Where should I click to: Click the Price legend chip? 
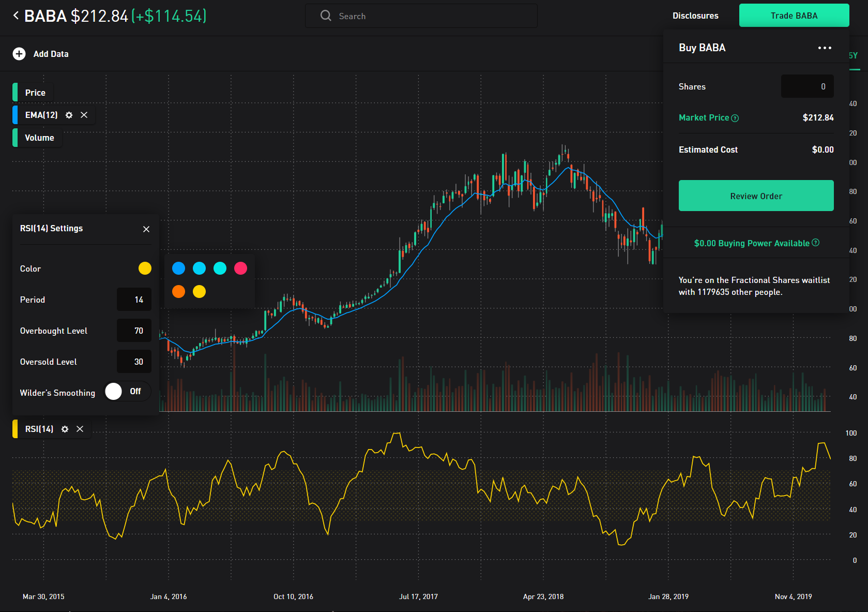33,93
